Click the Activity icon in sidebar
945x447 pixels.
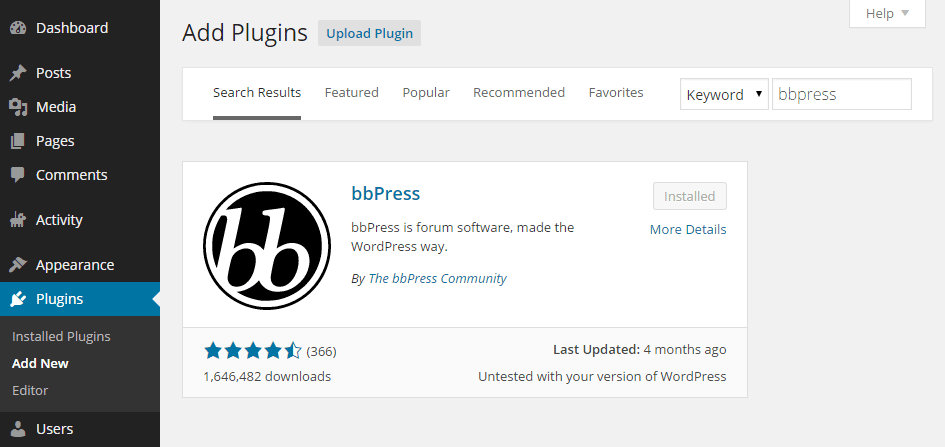tap(18, 220)
